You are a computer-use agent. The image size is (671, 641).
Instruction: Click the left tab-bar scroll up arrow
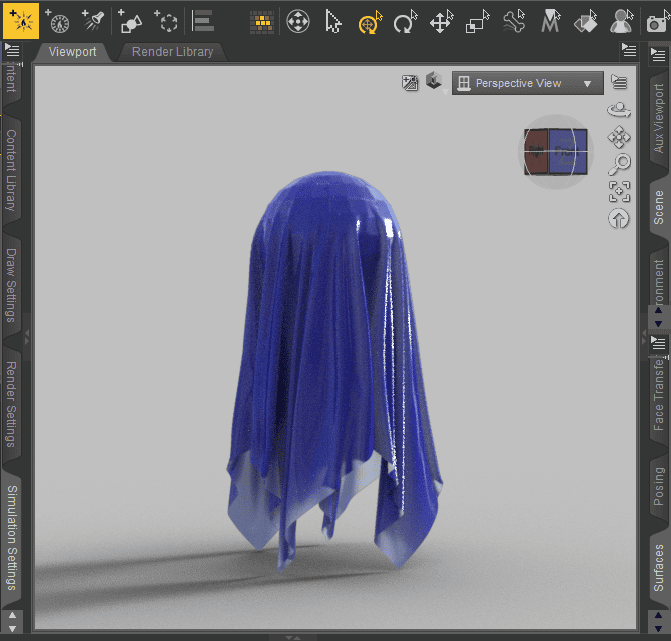click(12, 615)
